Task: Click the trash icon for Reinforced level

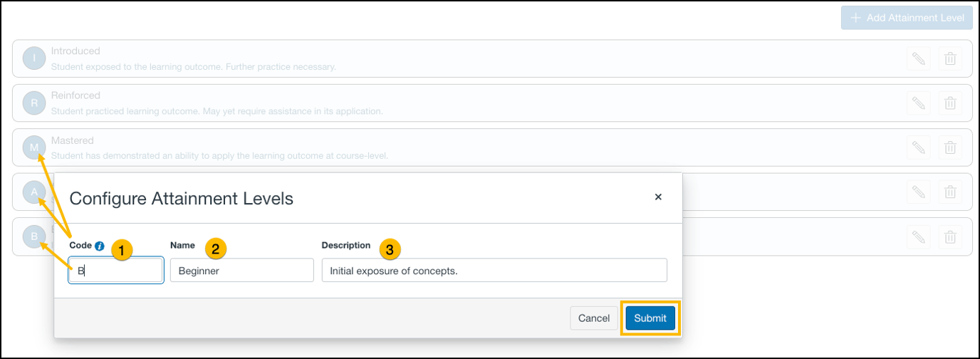Action: [x=950, y=103]
